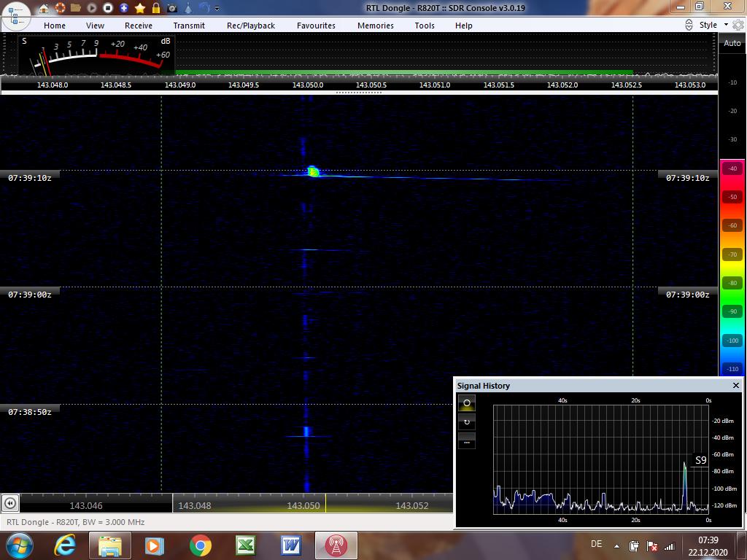
Task: Click the S9 label in Signal History
Action: (700, 460)
